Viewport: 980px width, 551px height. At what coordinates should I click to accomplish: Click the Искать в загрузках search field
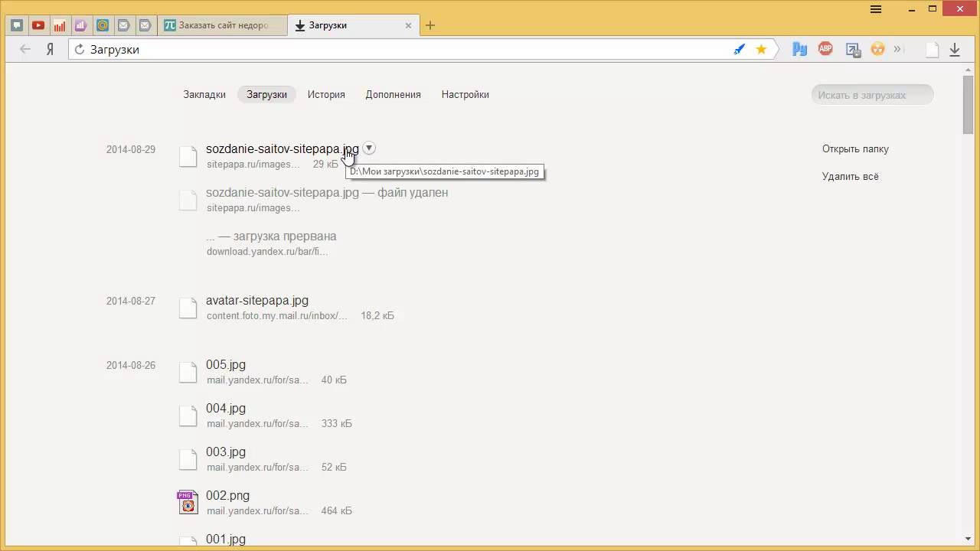[x=872, y=95]
